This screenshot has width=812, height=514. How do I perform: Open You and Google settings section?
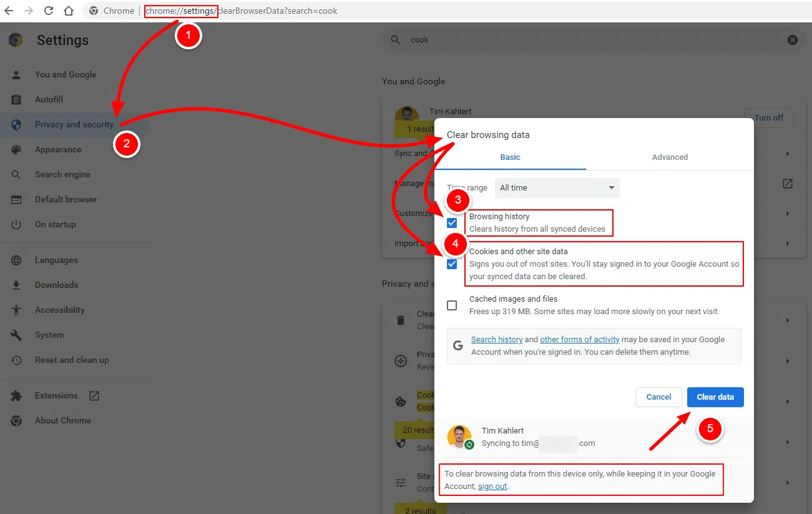pos(66,74)
